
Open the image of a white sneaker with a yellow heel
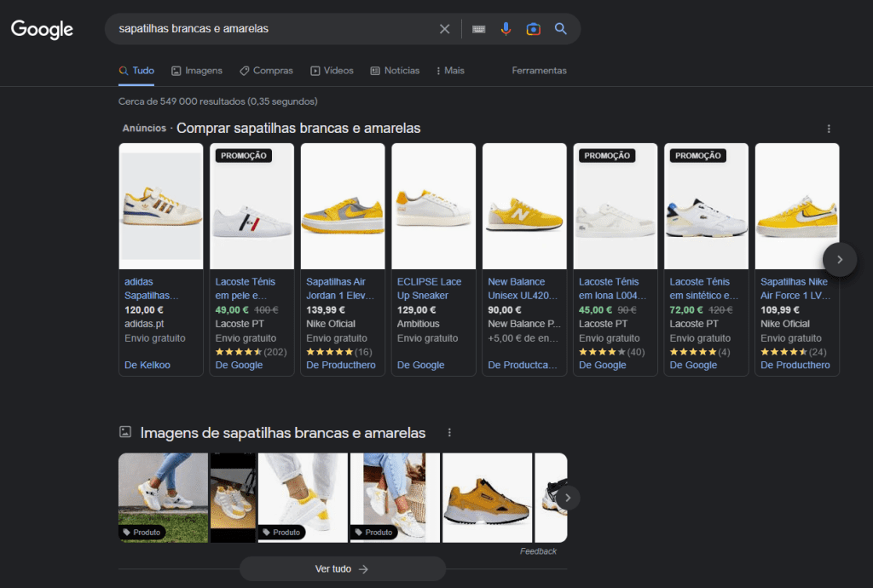303,498
